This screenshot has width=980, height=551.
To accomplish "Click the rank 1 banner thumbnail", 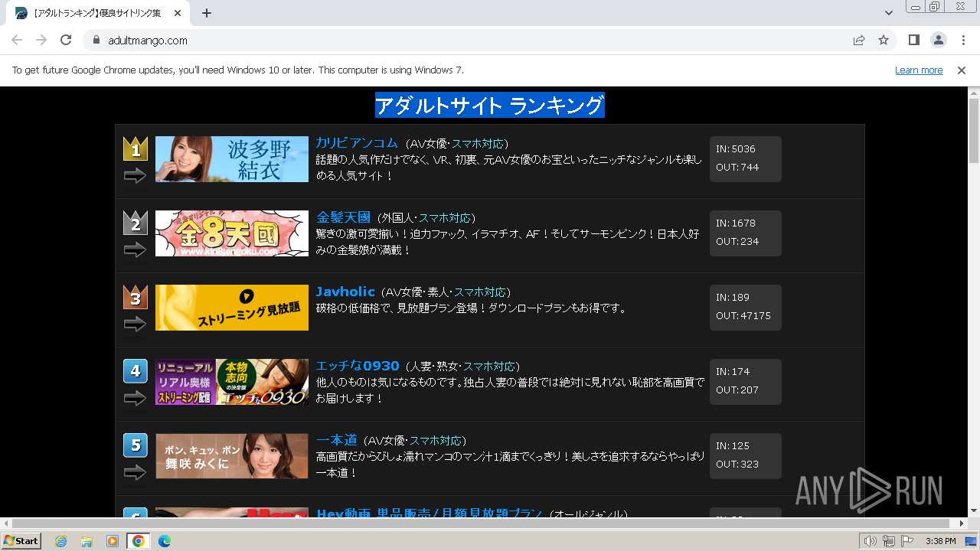I will pos(232,159).
